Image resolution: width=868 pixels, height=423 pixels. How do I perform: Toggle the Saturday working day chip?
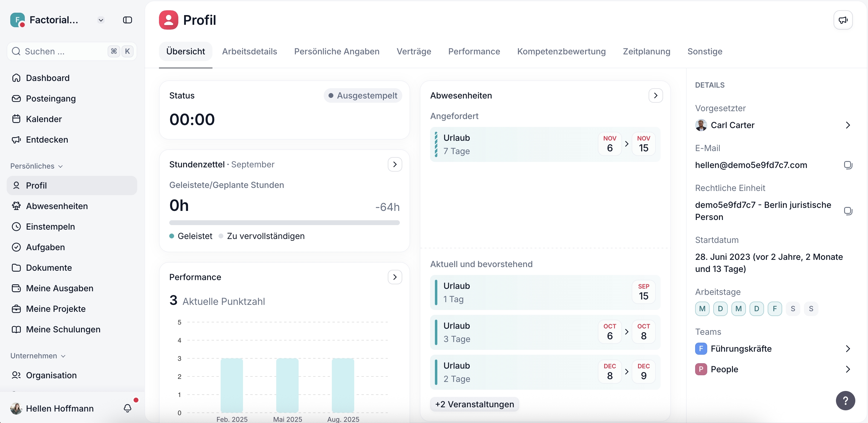pyautogui.click(x=792, y=308)
